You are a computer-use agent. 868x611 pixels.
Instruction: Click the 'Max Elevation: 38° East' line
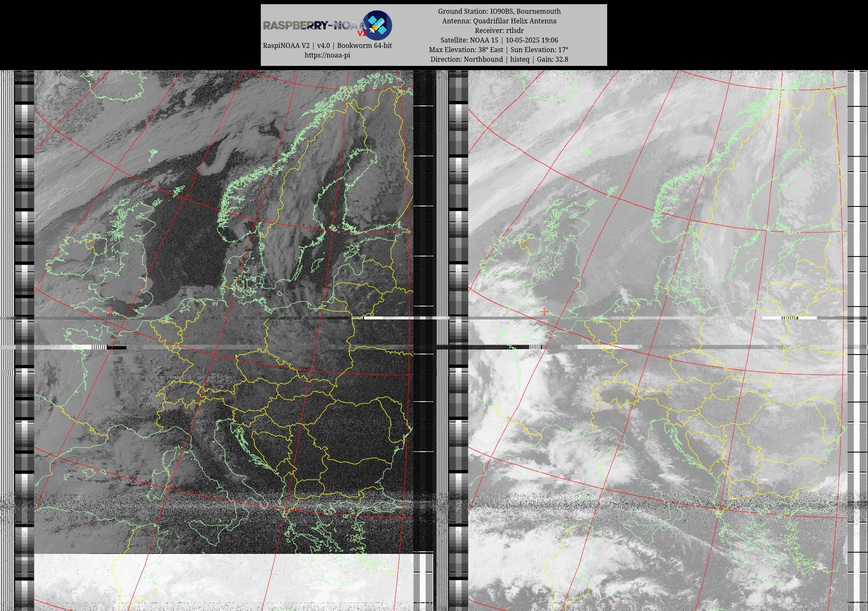[x=499, y=50]
